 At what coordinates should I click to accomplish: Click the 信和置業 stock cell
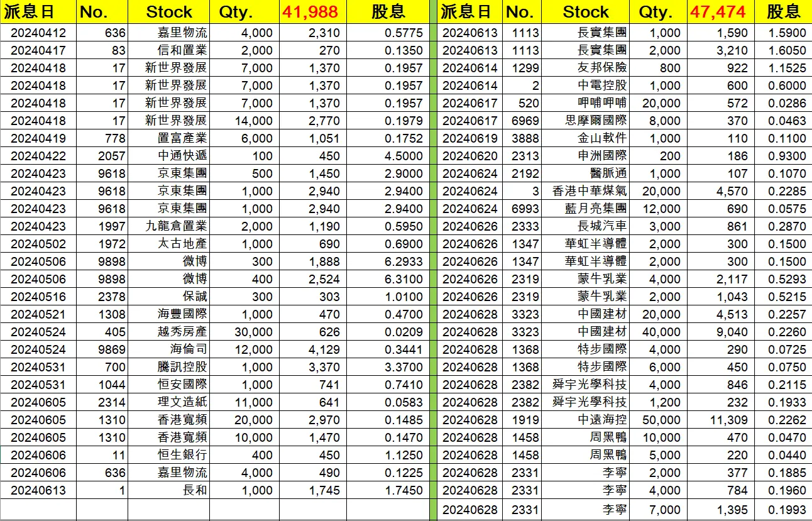point(169,50)
